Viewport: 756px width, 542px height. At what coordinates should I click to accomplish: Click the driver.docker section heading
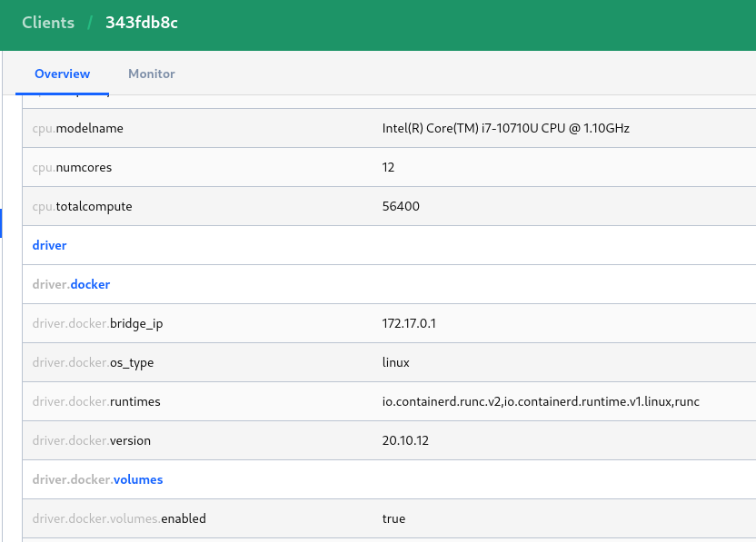(x=71, y=284)
